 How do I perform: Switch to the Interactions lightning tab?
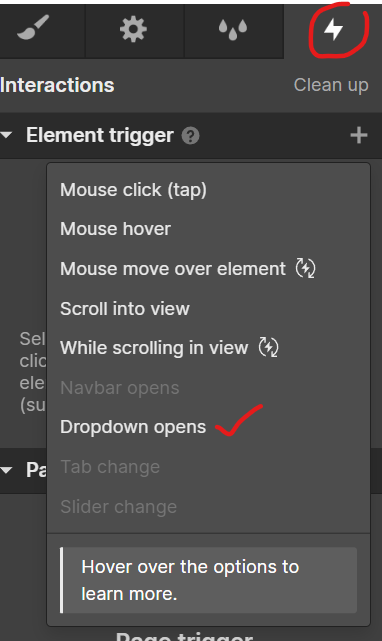click(333, 29)
